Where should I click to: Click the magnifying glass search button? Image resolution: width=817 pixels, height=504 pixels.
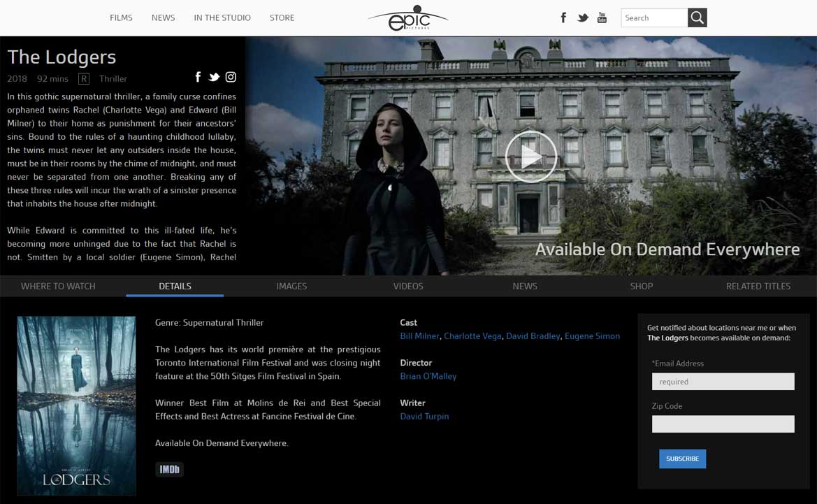[697, 17]
